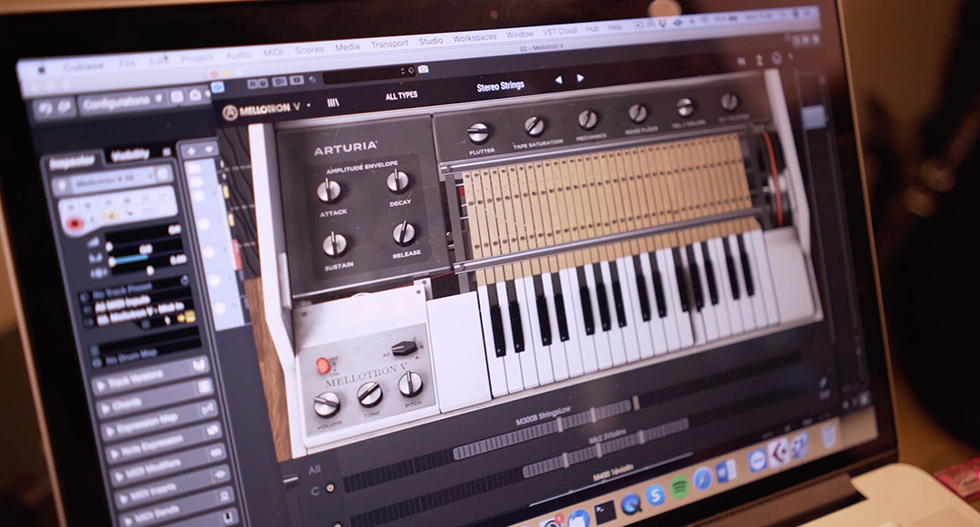This screenshot has width=980, height=527.
Task: Switch to the Visibility tab
Action: click(130, 155)
